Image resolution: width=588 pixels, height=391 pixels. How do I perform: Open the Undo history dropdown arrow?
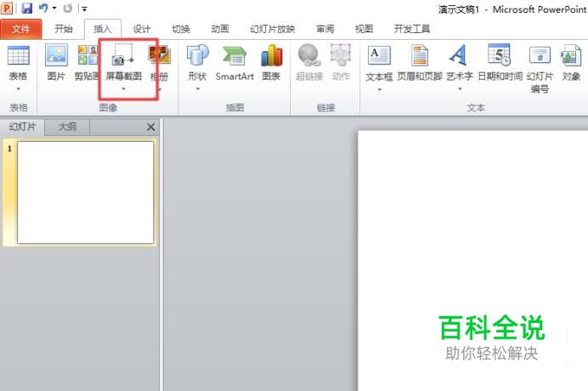54,8
